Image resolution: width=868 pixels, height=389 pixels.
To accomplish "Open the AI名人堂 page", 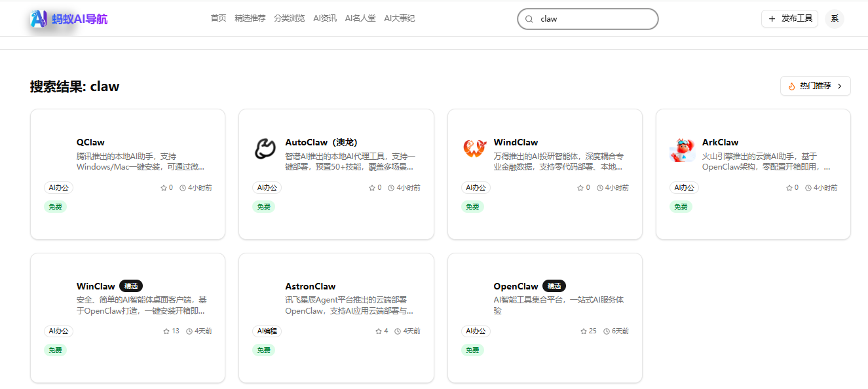I will [359, 18].
